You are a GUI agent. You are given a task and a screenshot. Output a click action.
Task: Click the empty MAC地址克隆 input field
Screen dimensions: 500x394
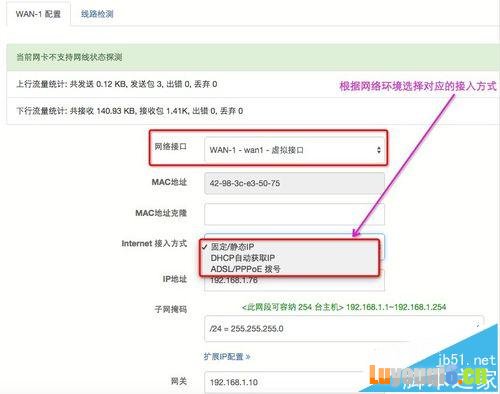point(294,214)
